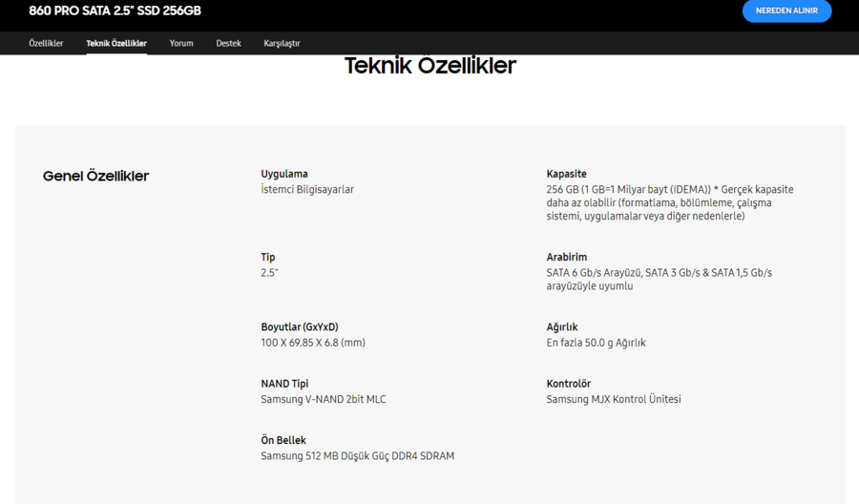Select the 2.5" type value
The image size is (859, 504).
[x=269, y=273]
